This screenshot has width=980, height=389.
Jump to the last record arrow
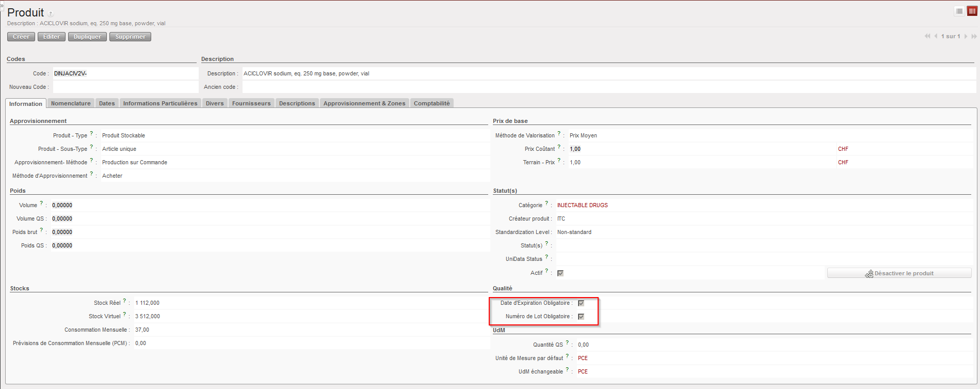pos(974,36)
